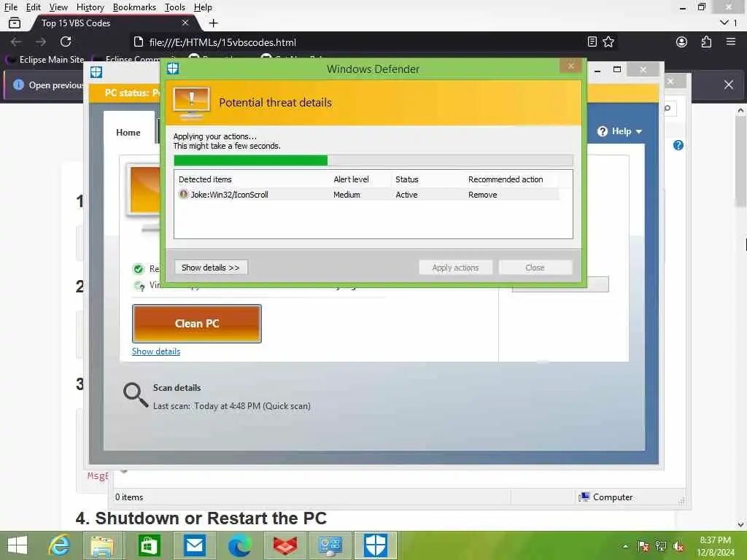Open the Control Panel taskbar icon
747x560 pixels.
tap(330, 545)
